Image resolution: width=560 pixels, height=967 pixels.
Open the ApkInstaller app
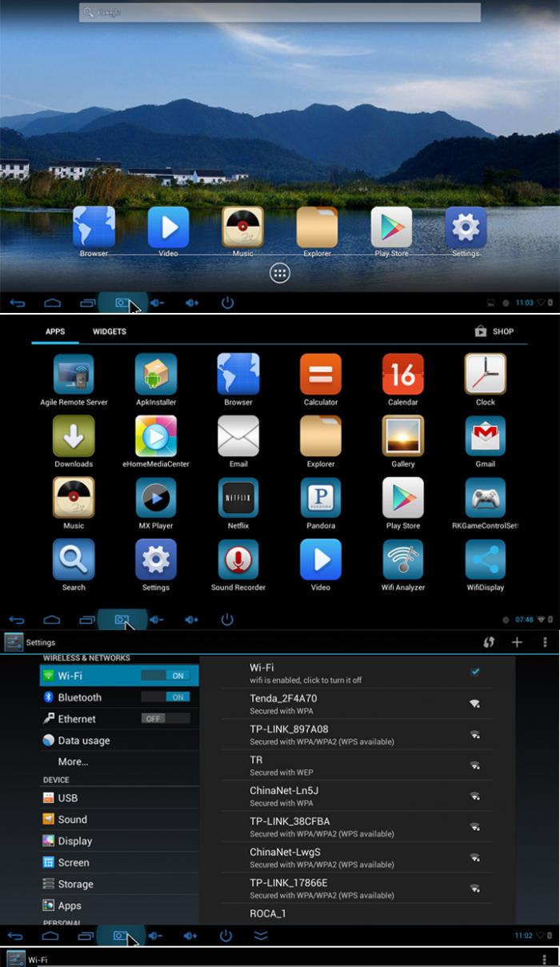(x=156, y=375)
